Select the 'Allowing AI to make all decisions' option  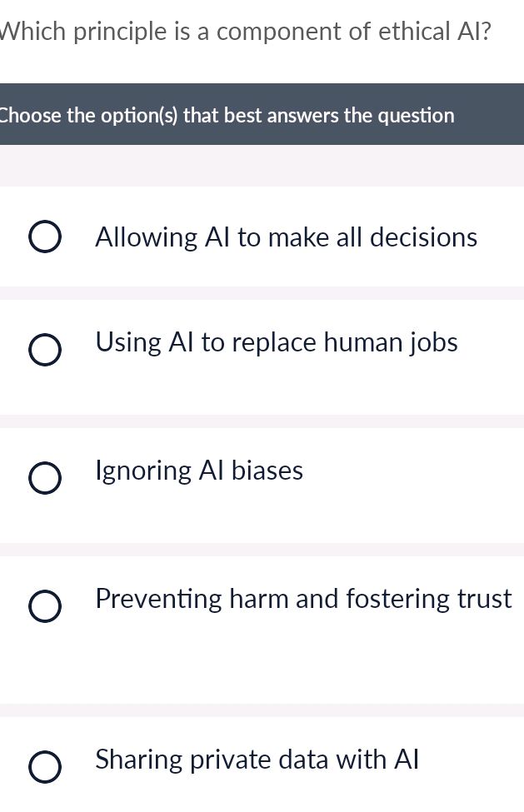(45, 237)
